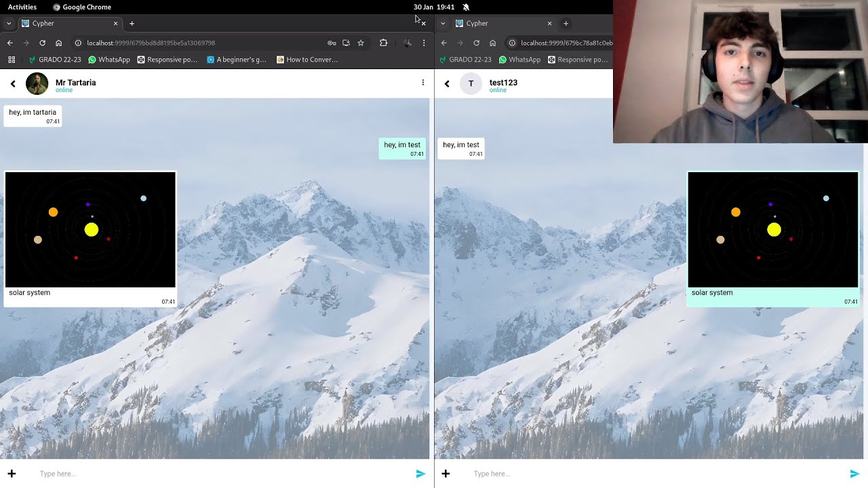Click left browser address bar URL
This screenshot has height=488, width=868.
click(x=151, y=43)
